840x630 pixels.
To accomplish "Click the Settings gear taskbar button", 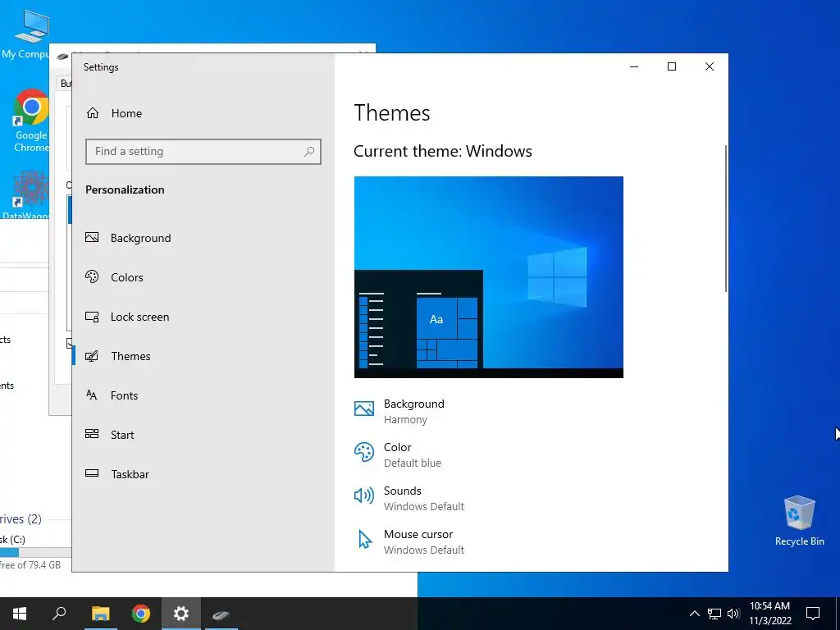I will (x=181, y=614).
